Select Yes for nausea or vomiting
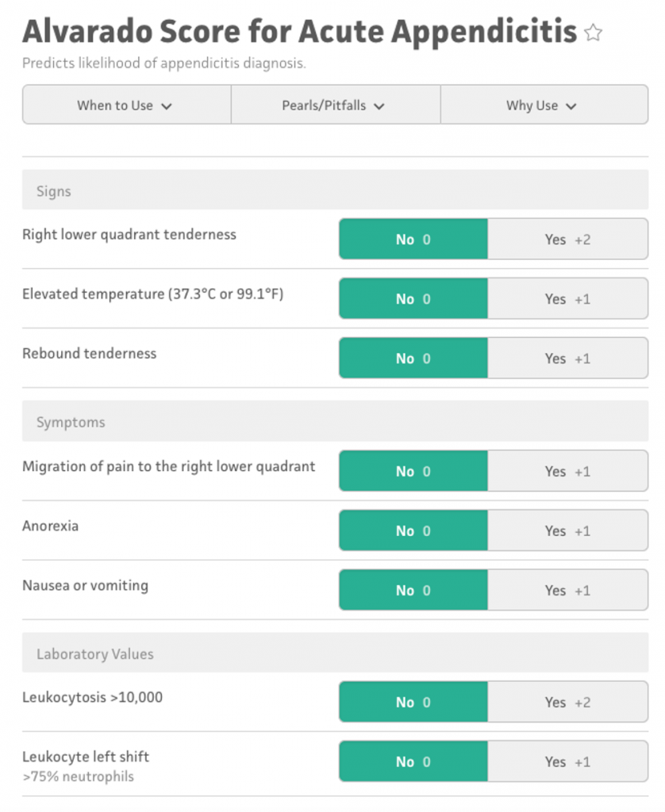The image size is (665, 812). (x=567, y=590)
